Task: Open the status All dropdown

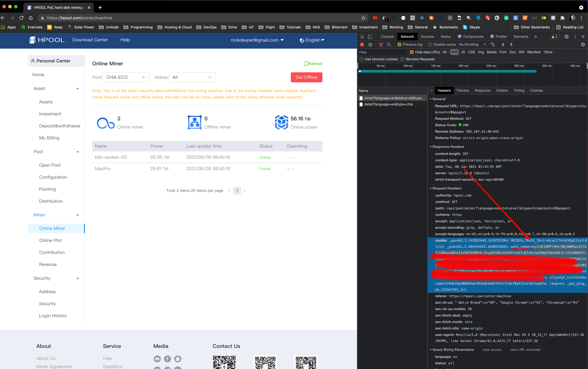Action: point(192,77)
